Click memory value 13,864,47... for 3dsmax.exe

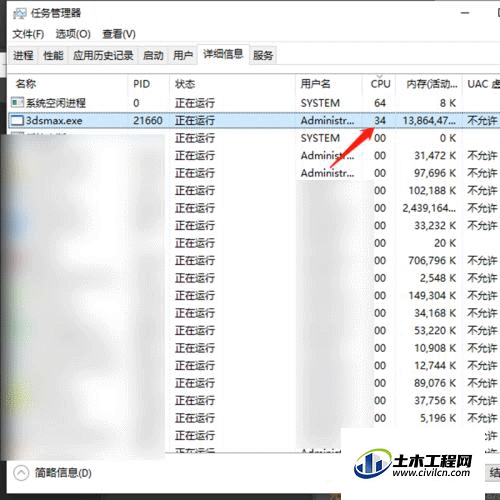429,120
